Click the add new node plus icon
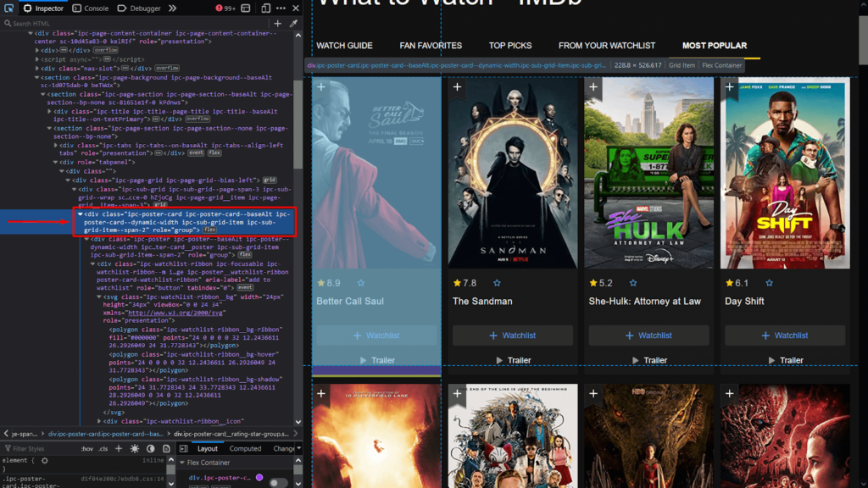 tap(277, 24)
